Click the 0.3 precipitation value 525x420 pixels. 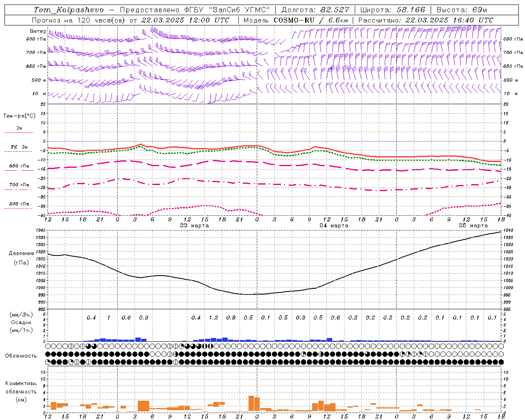[x=301, y=317]
